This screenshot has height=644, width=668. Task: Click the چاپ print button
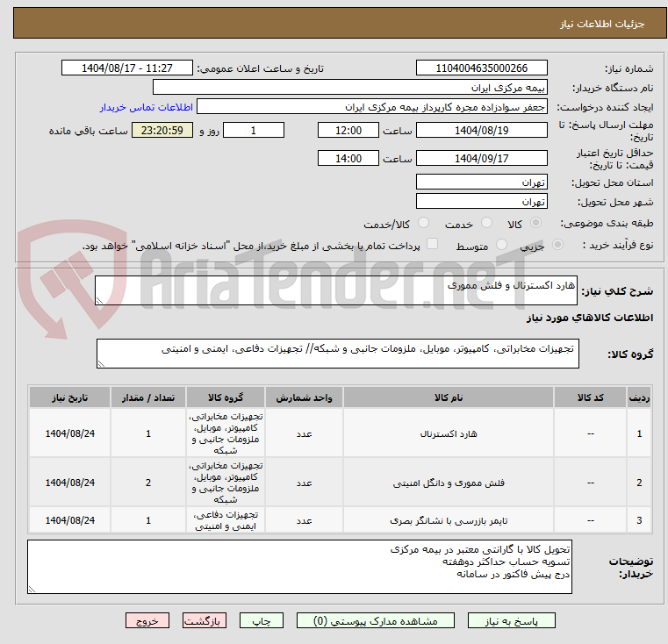[x=262, y=620]
